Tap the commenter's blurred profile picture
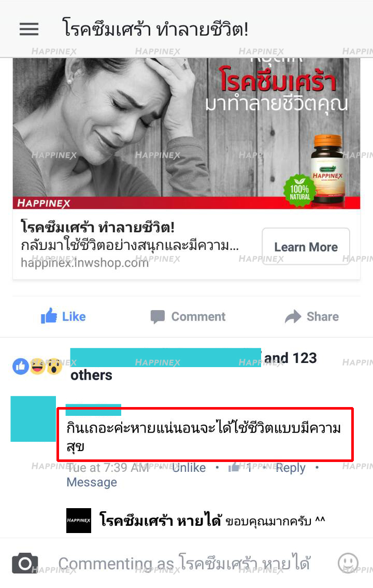The width and height of the screenshot is (373, 588). coord(33,418)
